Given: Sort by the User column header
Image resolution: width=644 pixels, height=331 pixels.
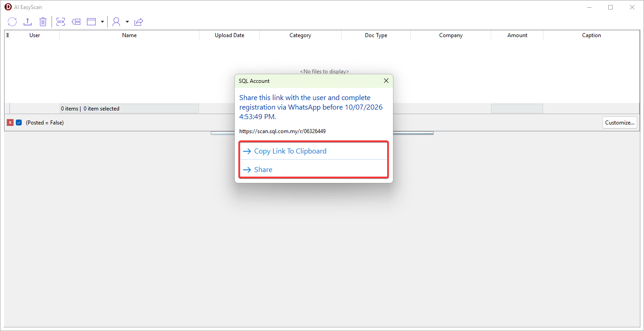Looking at the screenshot, I should point(35,35).
